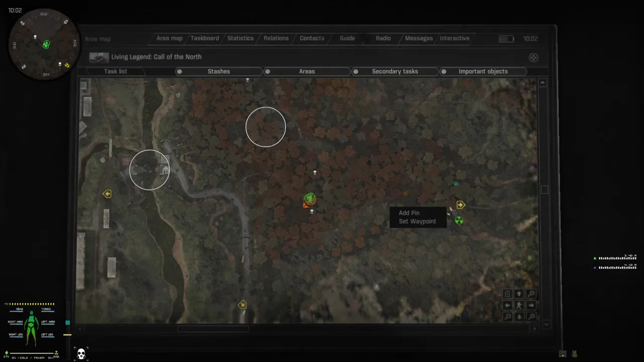This screenshot has height=362, width=644.
Task: Toggle the Important objects filter
Action: point(483,71)
